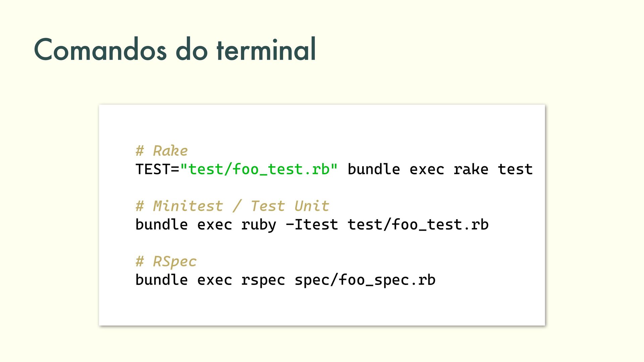644x362 pixels.
Task: Click "bundle" in the Rake command
Action: (374, 169)
